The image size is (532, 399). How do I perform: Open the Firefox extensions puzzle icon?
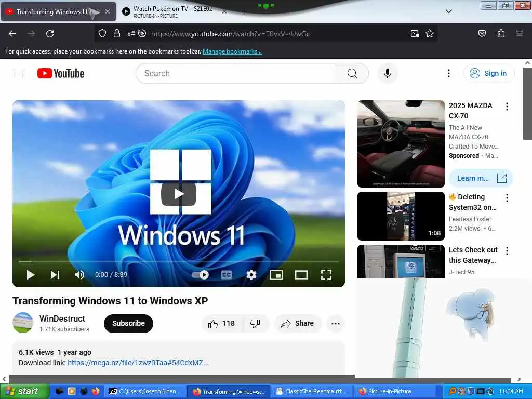click(501, 34)
